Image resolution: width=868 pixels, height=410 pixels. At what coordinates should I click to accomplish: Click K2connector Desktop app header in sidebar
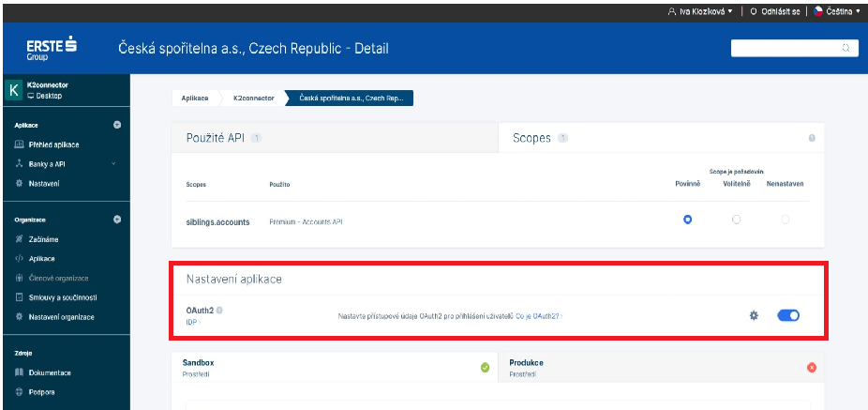pyautogui.click(x=66, y=90)
